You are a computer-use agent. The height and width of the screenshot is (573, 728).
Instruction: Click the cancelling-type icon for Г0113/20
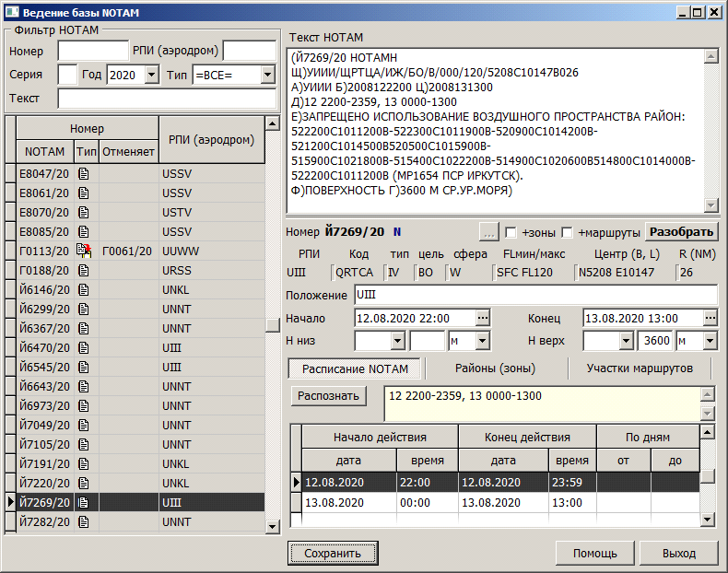point(84,251)
